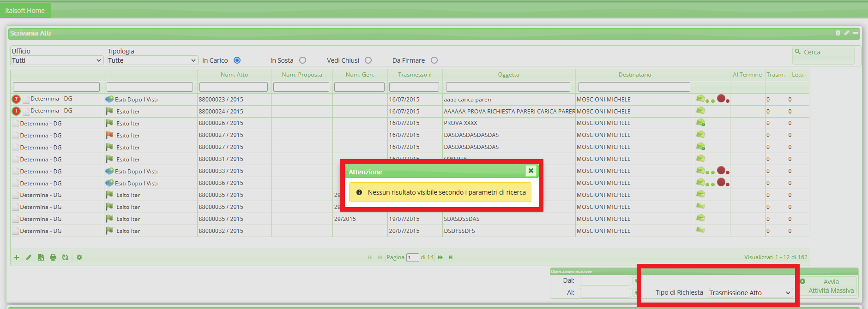Go to the next page arrow

point(440,257)
